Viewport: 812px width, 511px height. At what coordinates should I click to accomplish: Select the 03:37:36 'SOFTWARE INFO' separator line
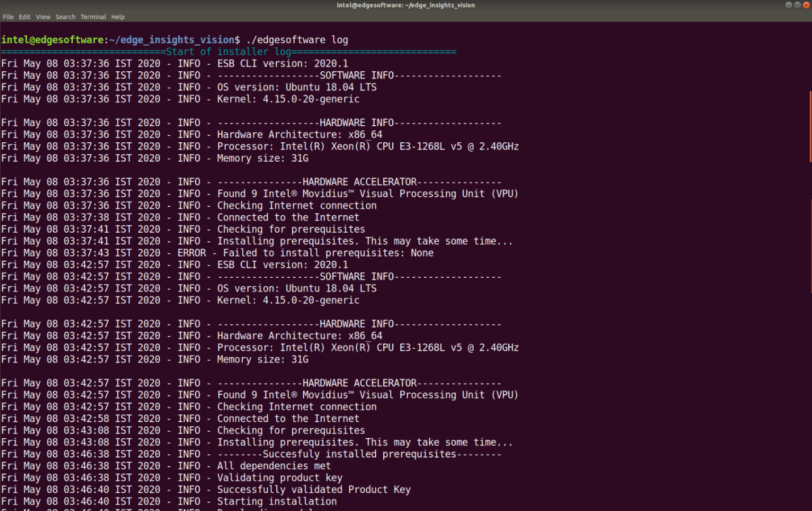251,76
